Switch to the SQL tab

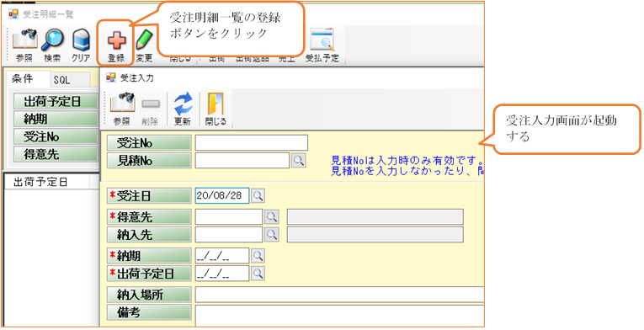(x=69, y=80)
